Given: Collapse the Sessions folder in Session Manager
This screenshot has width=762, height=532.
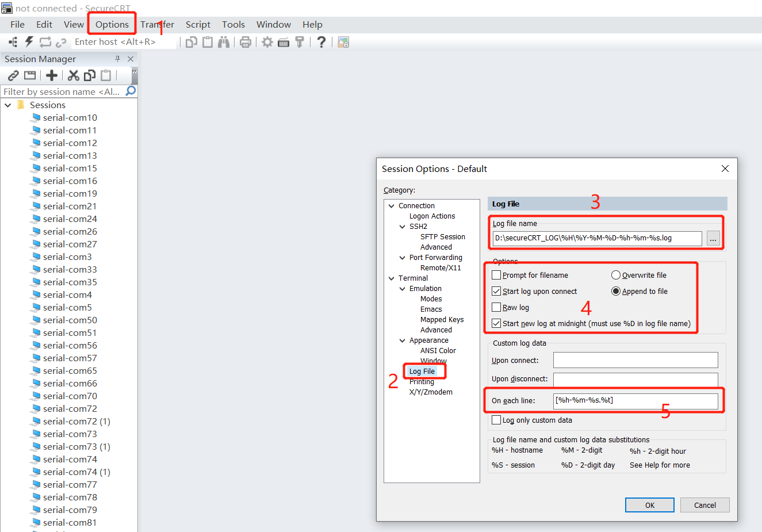Looking at the screenshot, I should point(8,105).
